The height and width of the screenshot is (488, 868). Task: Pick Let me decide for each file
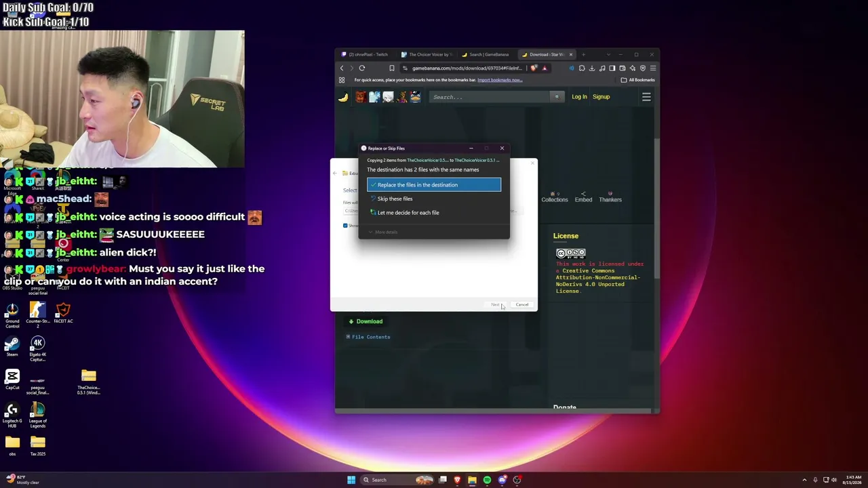point(434,213)
